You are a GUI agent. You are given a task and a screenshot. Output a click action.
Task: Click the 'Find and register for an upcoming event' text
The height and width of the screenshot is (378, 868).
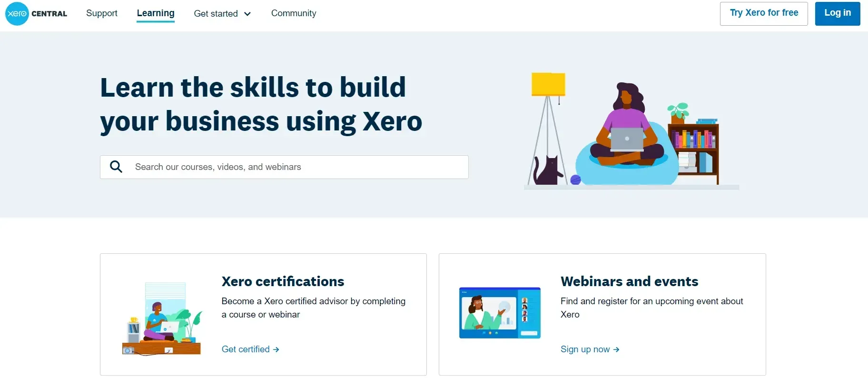[651, 308]
